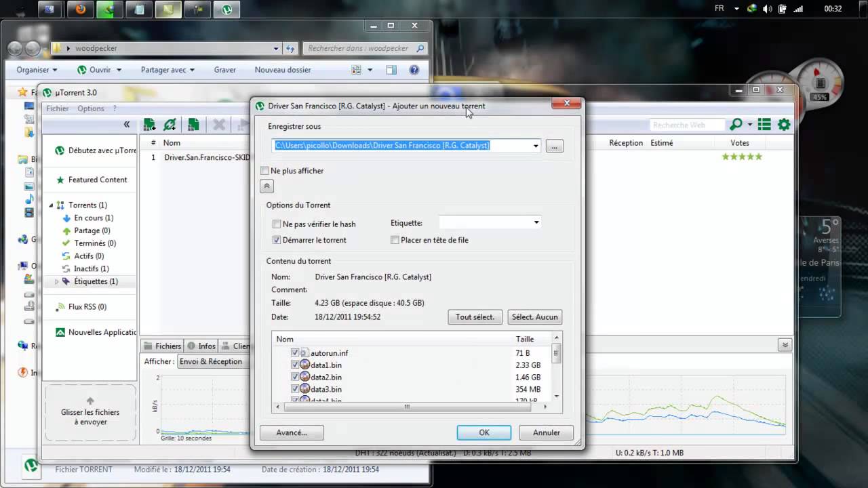Check Placer en tête de file
The image size is (868, 488).
pos(395,240)
